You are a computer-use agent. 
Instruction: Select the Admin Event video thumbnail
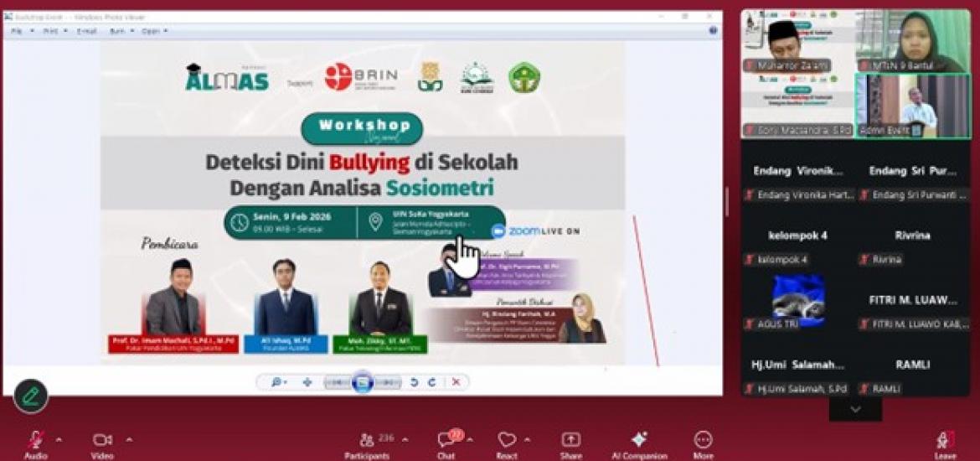[912, 106]
